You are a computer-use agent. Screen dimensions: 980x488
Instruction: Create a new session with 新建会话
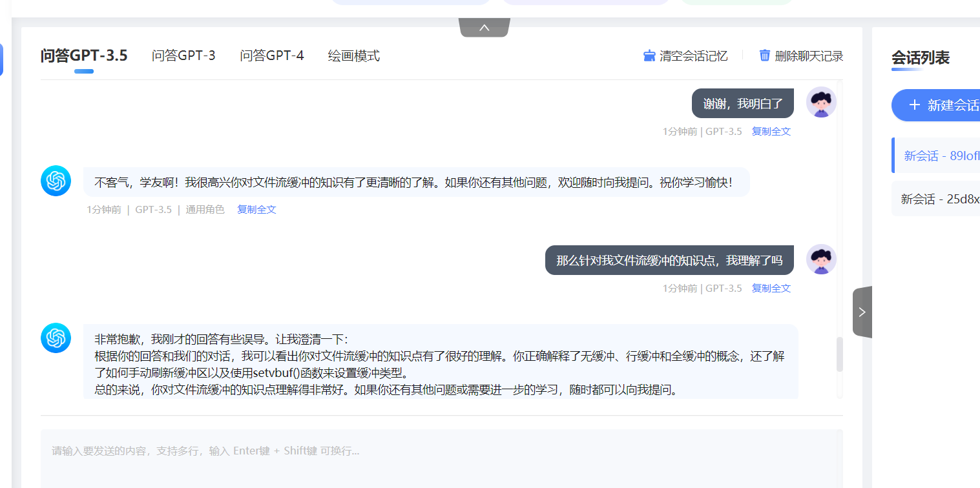(936, 105)
